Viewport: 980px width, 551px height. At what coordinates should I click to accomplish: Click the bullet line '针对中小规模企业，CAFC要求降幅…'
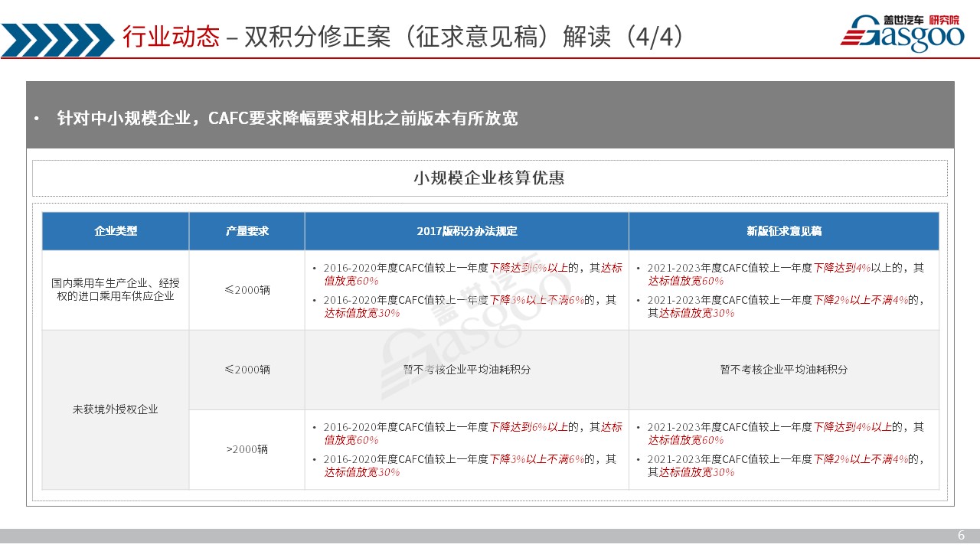pyautogui.click(x=287, y=119)
